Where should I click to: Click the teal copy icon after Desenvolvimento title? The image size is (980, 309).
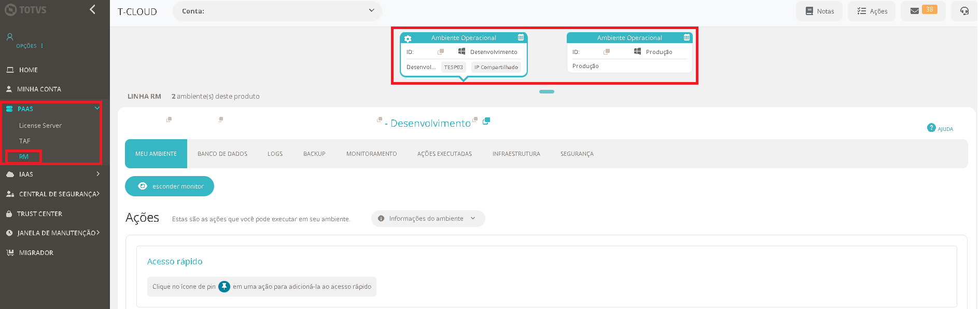pyautogui.click(x=486, y=121)
